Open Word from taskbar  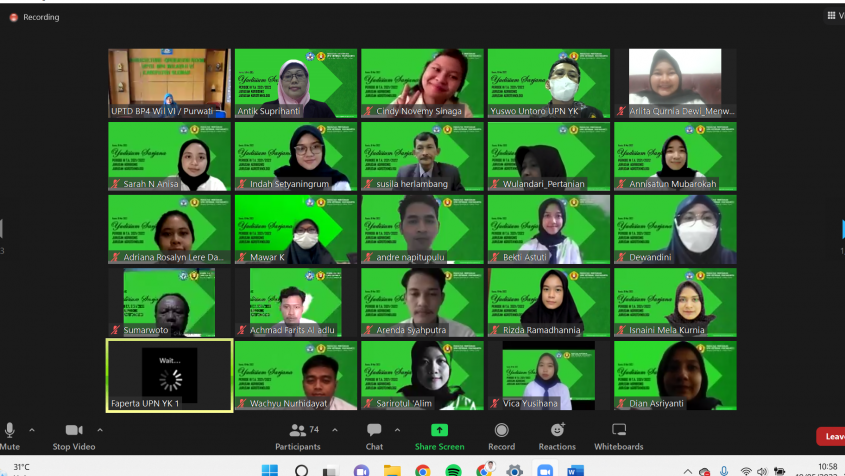[576, 471]
